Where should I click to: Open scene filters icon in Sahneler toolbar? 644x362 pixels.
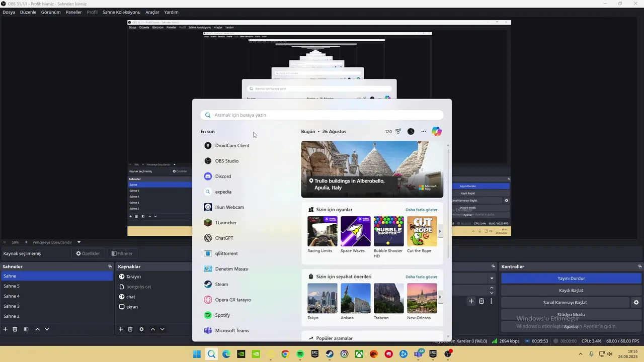click(26, 329)
